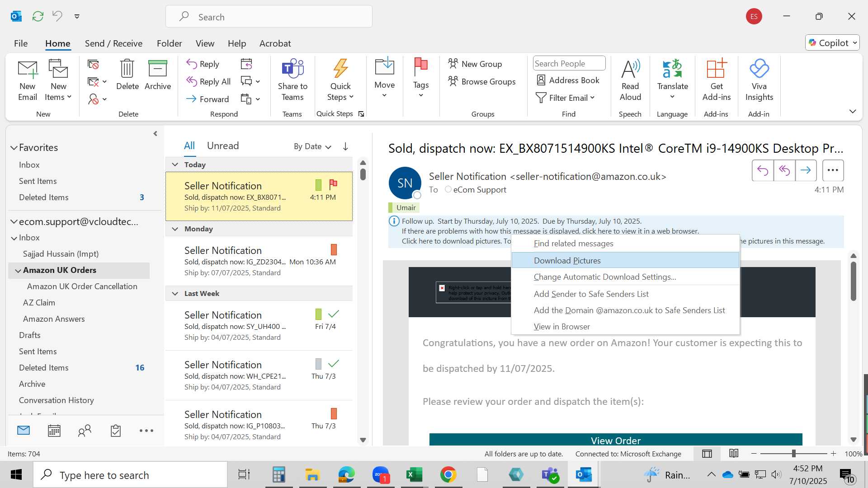Click the zoom slider in status bar
Viewport: 868px width, 488px height.
pyautogui.click(x=793, y=454)
